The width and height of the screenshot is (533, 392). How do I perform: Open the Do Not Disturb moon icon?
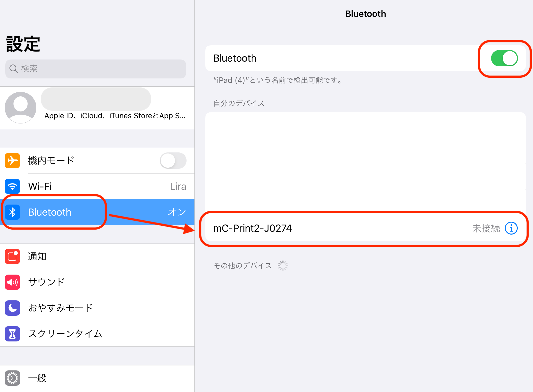click(x=12, y=308)
